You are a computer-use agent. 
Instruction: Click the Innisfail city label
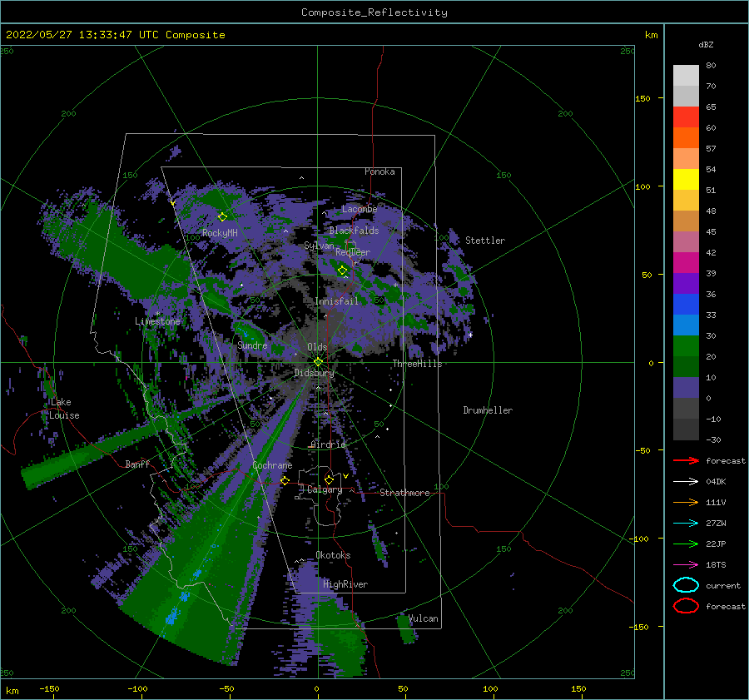(x=336, y=301)
